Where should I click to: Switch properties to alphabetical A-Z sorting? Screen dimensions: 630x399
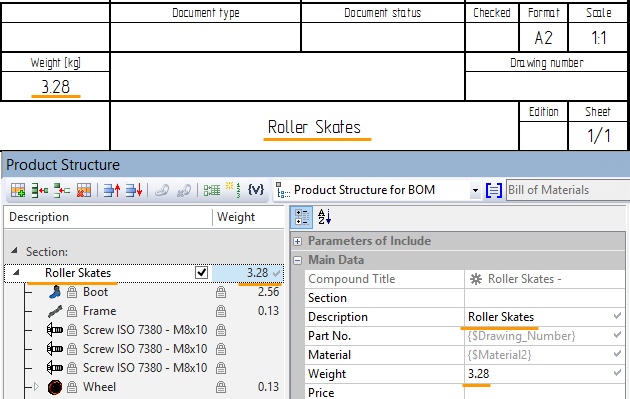point(325,217)
